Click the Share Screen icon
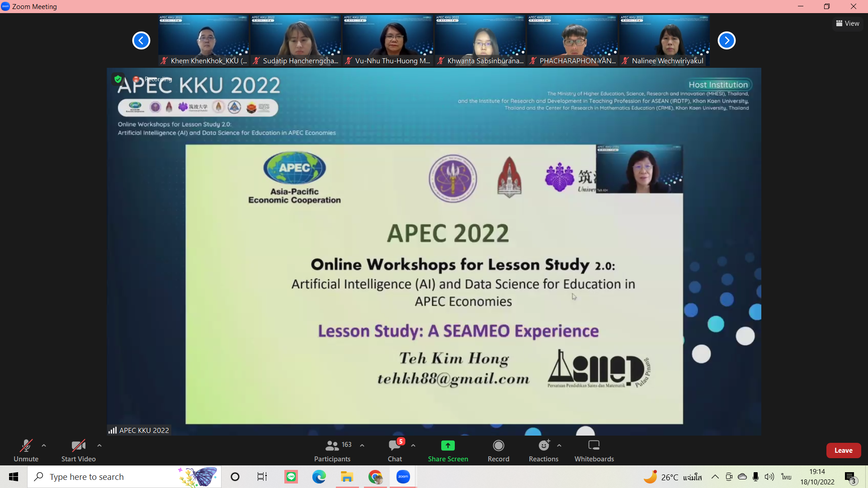This screenshot has width=868, height=488. pyautogui.click(x=448, y=446)
